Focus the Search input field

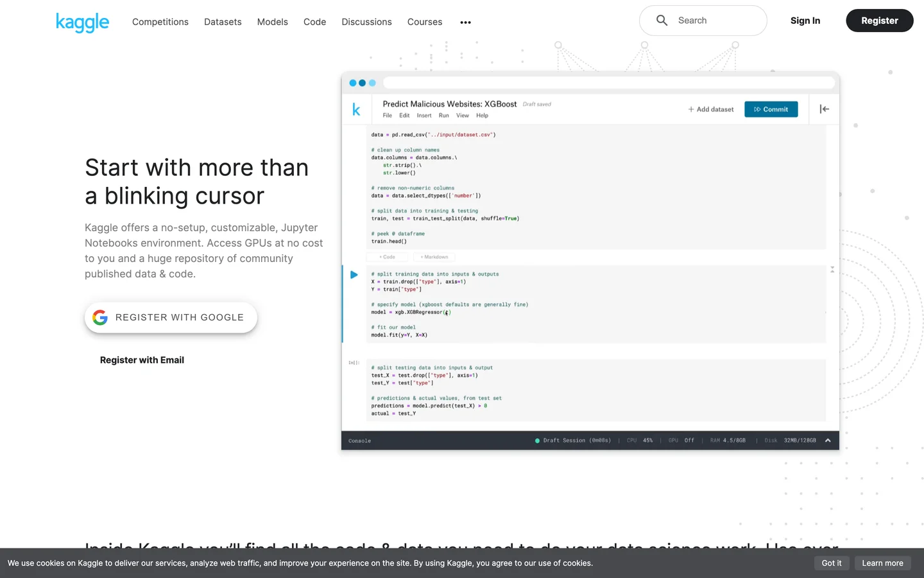tap(703, 21)
